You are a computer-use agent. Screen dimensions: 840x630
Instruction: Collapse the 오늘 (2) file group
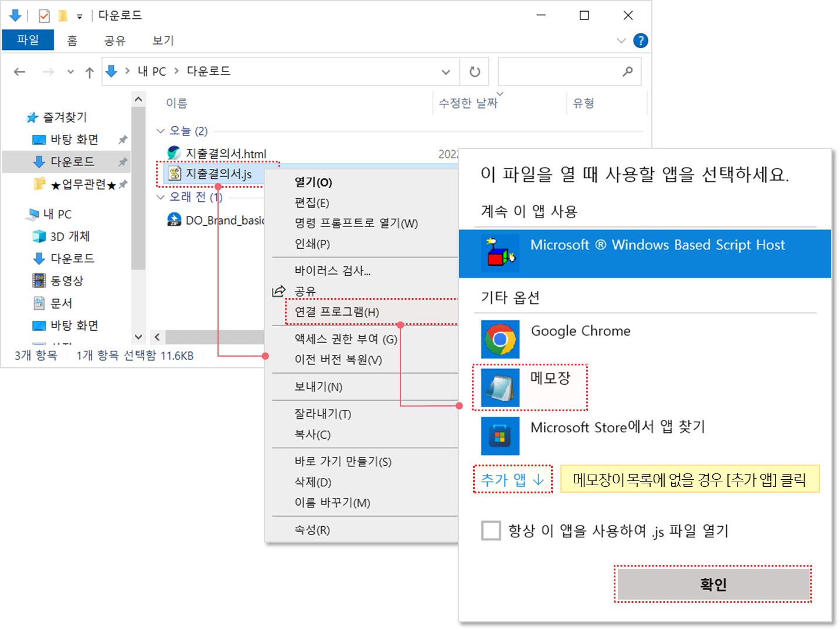click(161, 131)
